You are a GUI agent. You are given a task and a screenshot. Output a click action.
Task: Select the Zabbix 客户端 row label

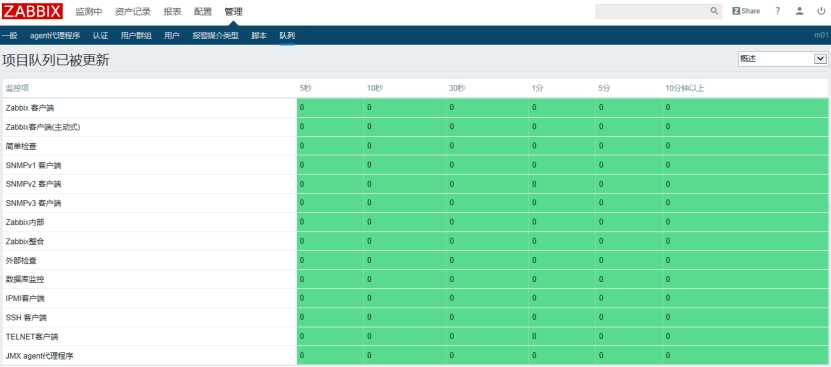pos(30,108)
